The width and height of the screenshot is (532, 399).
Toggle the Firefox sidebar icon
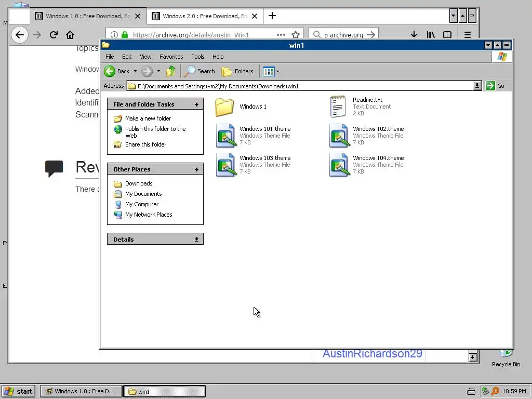pyautogui.click(x=447, y=35)
